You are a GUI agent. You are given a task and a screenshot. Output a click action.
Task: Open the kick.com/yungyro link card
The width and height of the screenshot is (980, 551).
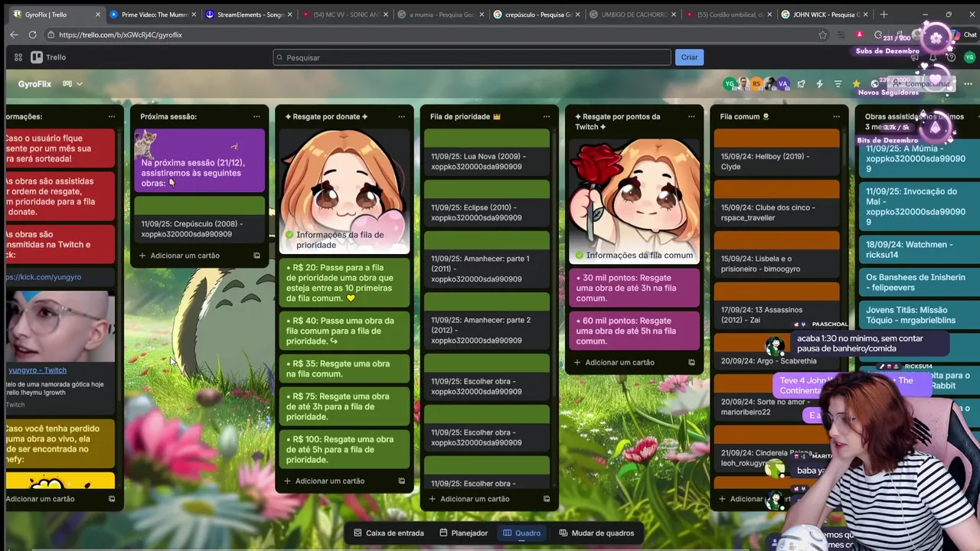point(60,277)
